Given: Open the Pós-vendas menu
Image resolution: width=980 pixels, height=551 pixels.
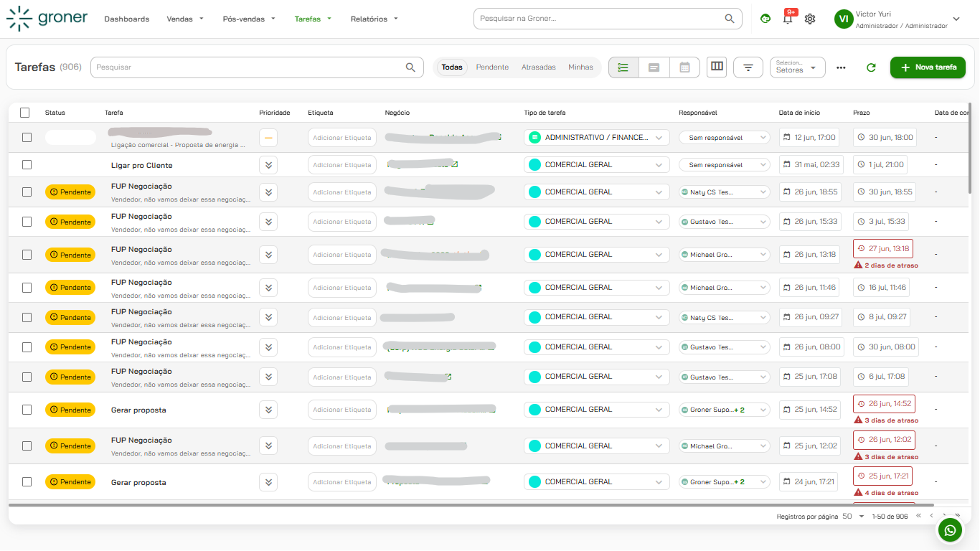Looking at the screenshot, I should 249,19.
